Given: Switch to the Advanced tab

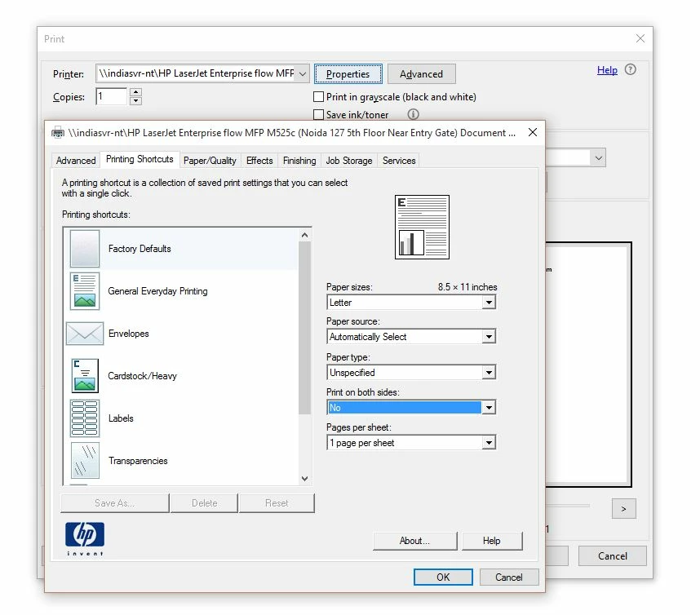Looking at the screenshot, I should click(x=75, y=161).
